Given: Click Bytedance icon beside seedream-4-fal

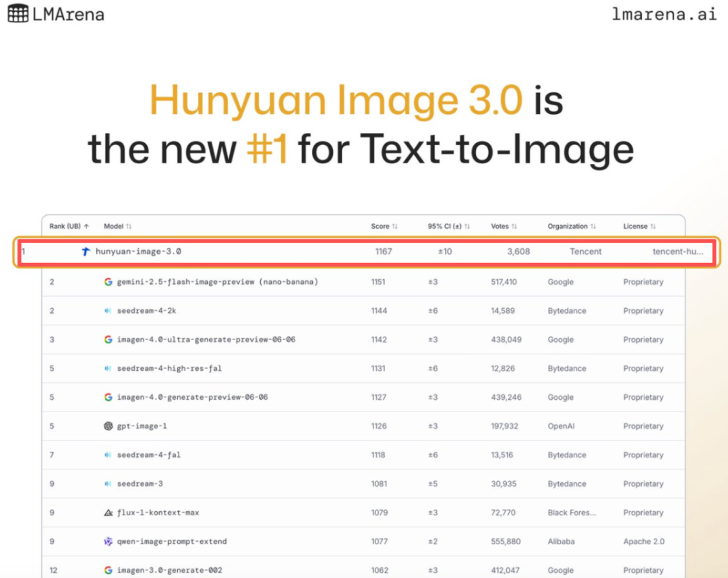Looking at the screenshot, I should pyautogui.click(x=108, y=455).
